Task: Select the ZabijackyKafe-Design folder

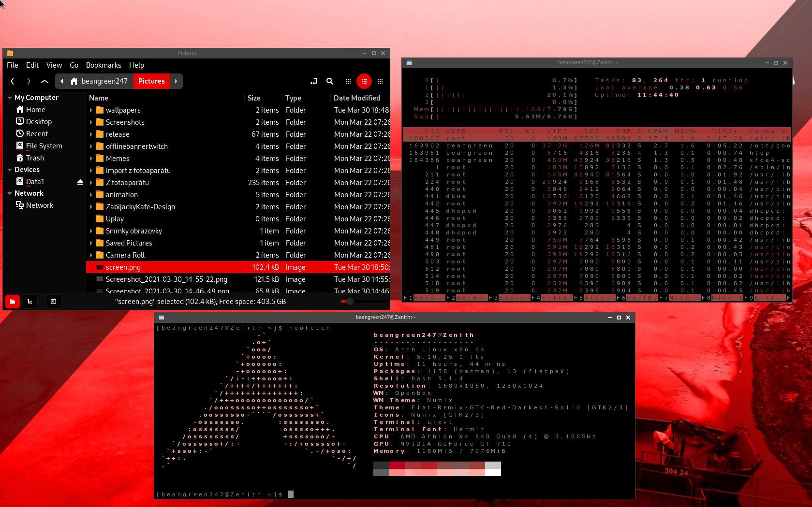Action: tap(238, 207)
